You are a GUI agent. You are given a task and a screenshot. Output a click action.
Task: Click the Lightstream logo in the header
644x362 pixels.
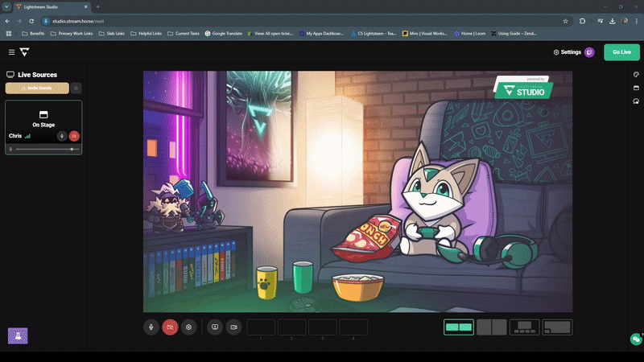(x=25, y=52)
